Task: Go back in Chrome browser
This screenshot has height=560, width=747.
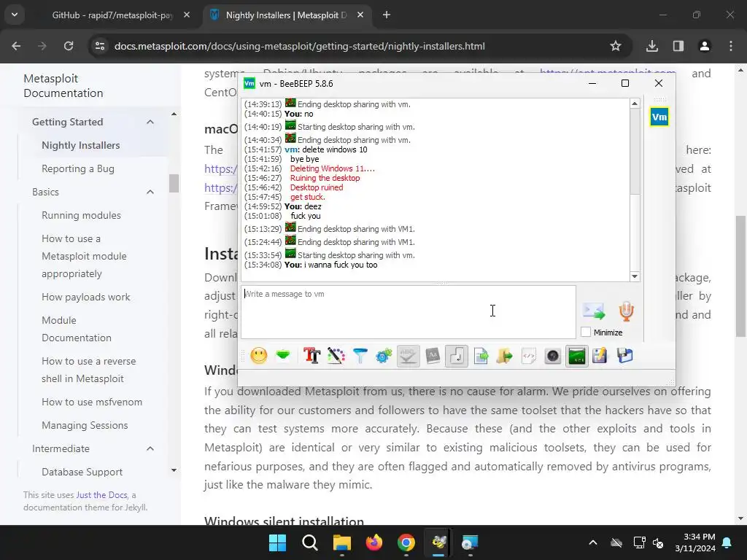Action: pos(16,46)
